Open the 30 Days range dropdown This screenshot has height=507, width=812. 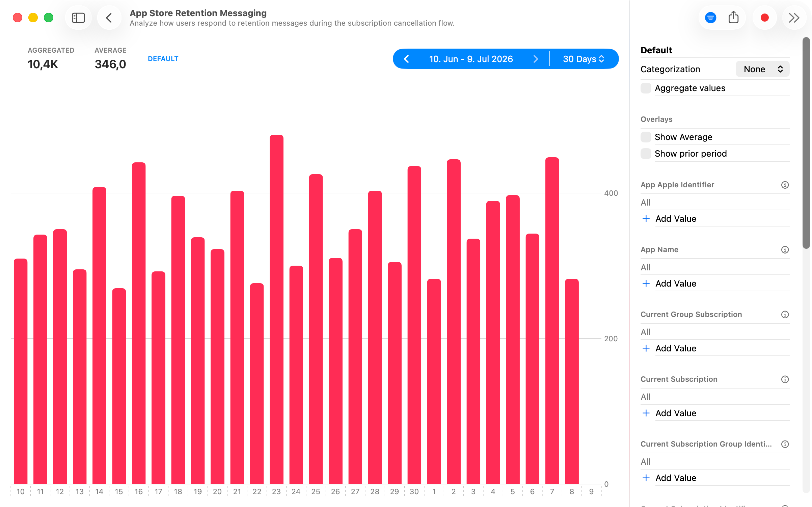tap(584, 59)
